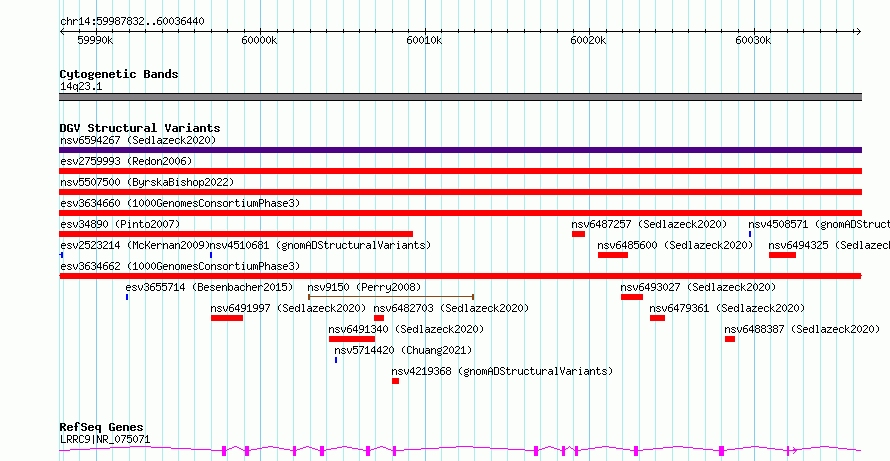Viewport: 890px width, 461px height.
Task: Click the red bar under nsv6482703
Action: 379,318
